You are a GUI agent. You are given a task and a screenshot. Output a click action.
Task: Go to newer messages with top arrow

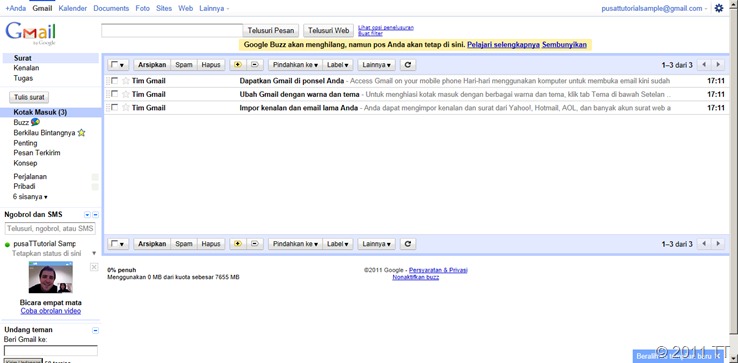click(704, 65)
